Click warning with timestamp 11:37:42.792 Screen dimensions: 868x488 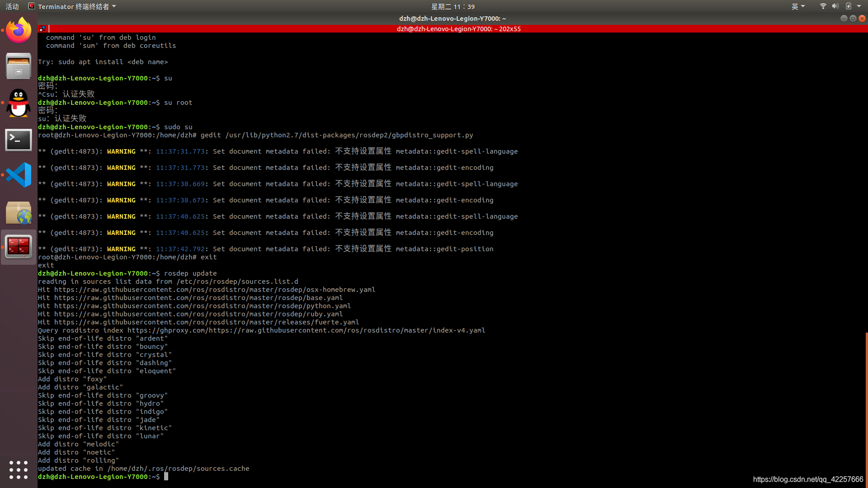(266, 249)
